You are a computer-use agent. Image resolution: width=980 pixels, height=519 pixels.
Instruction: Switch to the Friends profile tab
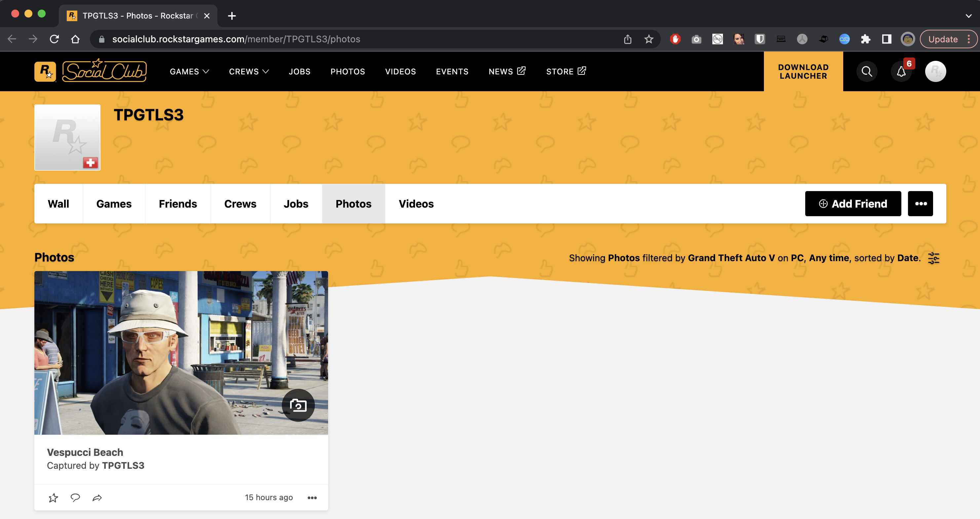[x=178, y=204]
